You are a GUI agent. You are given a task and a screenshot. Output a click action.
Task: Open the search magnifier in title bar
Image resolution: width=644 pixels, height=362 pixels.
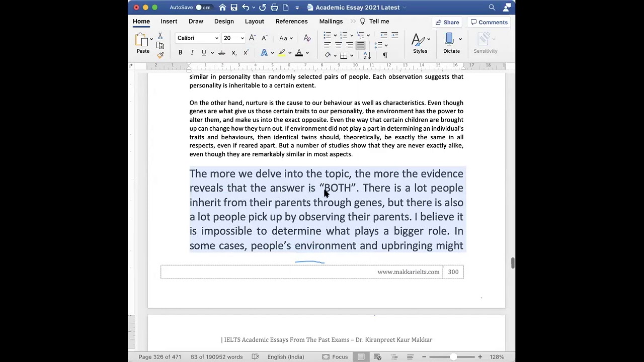(492, 7)
